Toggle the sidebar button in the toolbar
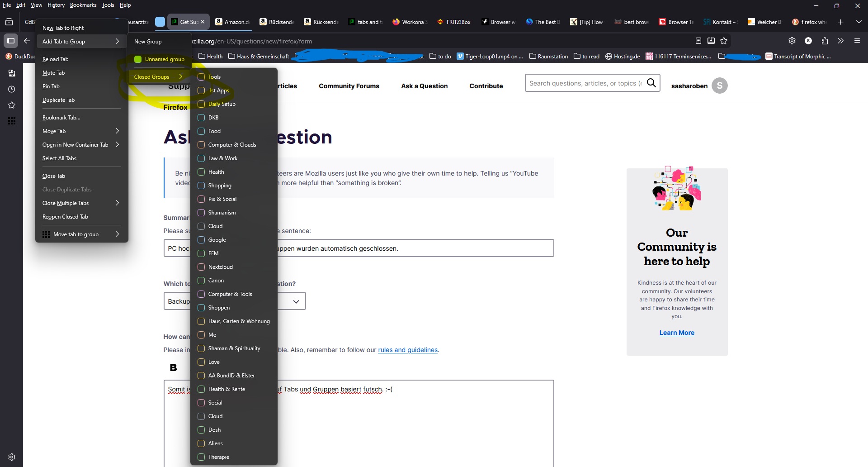The height and width of the screenshot is (467, 868). pos(11,41)
